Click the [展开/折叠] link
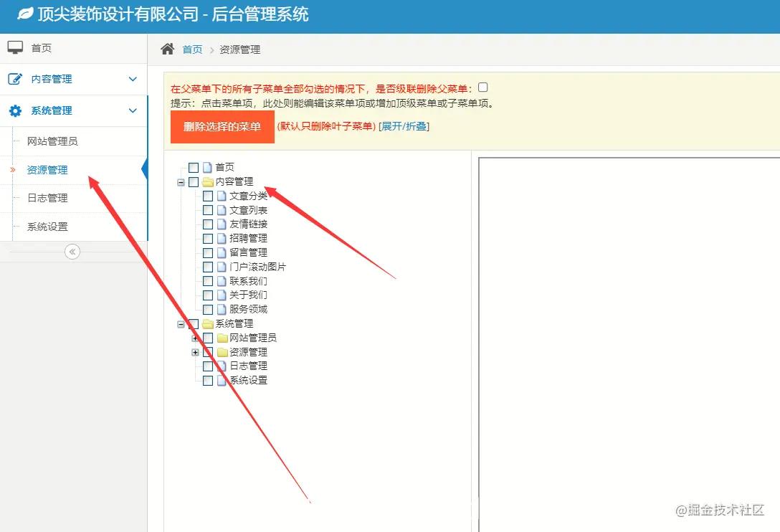780x532 pixels. coord(404,126)
